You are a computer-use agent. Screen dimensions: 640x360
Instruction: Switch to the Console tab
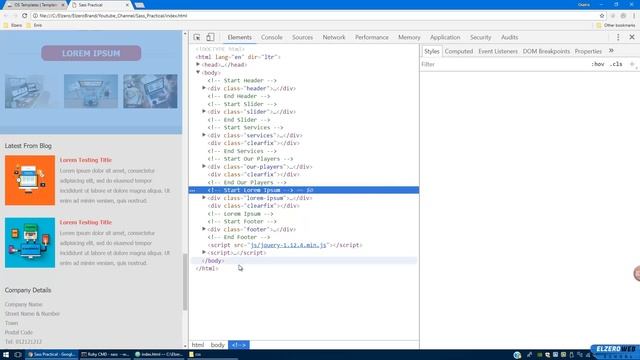click(271, 37)
